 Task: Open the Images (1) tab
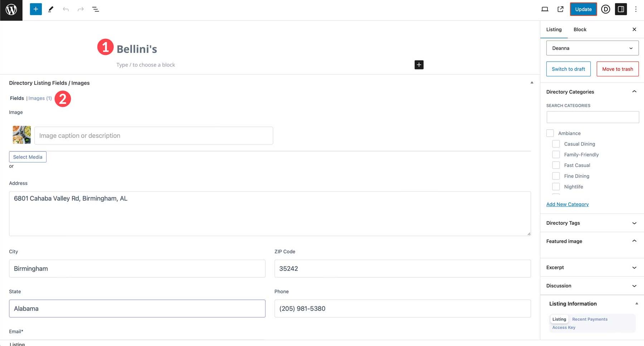pos(40,98)
